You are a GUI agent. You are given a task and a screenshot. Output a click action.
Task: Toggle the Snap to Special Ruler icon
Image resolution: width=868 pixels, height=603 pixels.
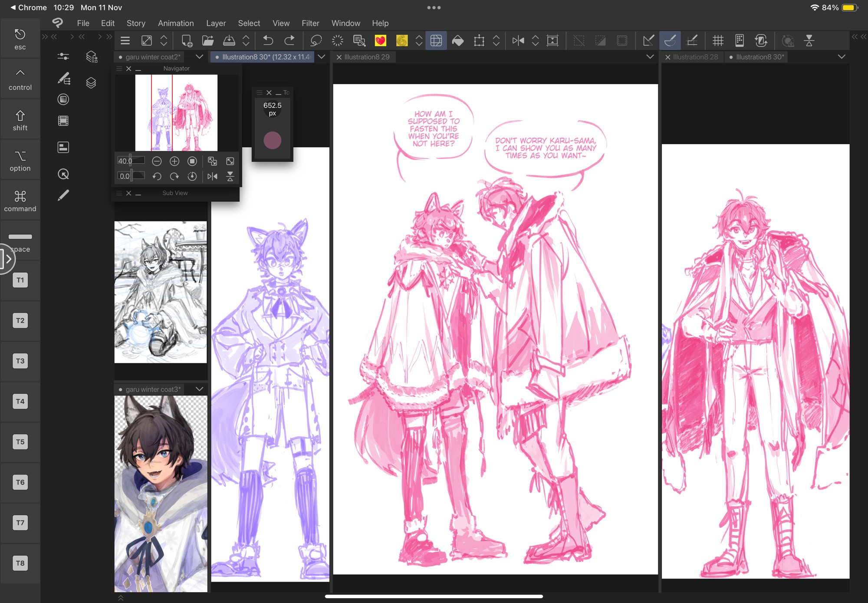pos(670,41)
